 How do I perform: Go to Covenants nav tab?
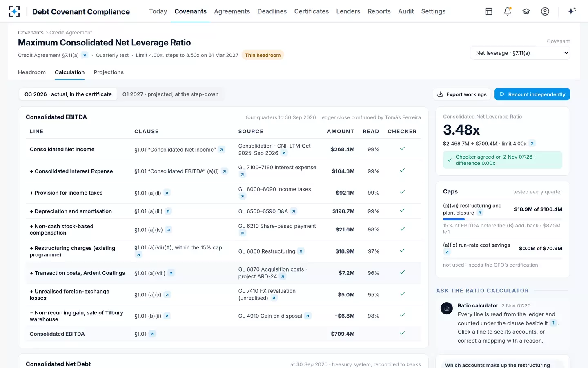point(190,11)
